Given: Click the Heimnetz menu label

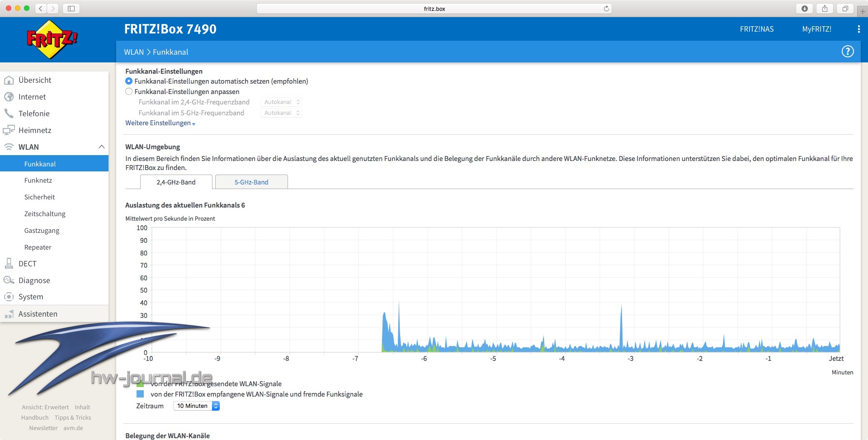Looking at the screenshot, I should [35, 130].
